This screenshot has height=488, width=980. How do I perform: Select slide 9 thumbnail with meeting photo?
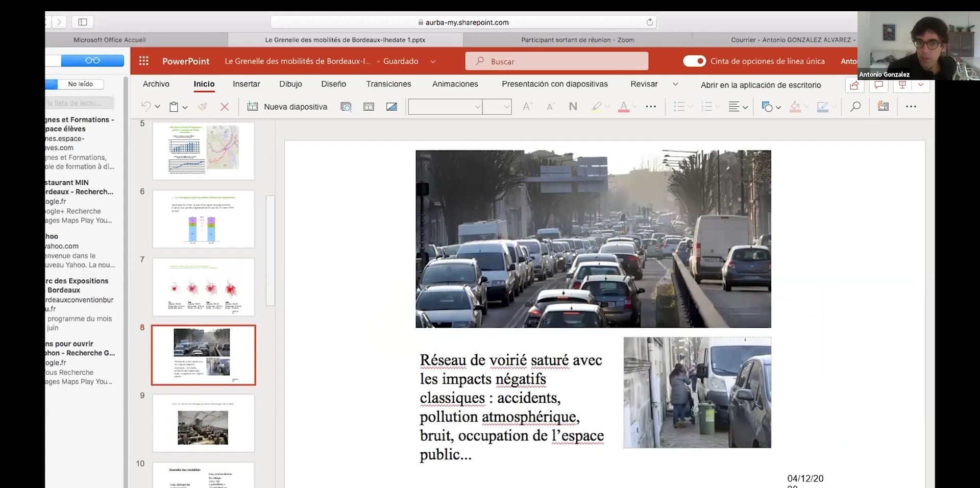click(204, 423)
